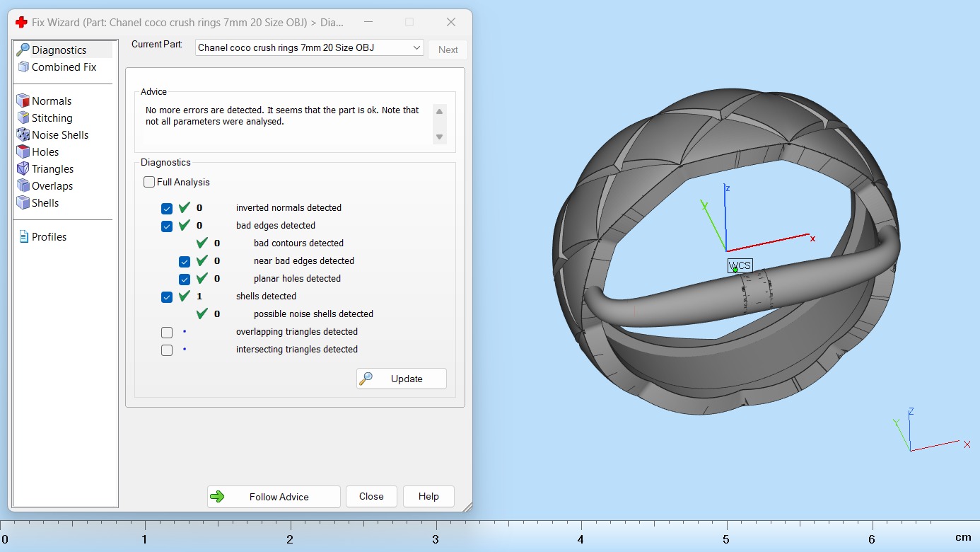Click the Combined Fix cube icon
Image resolution: width=980 pixels, height=552 pixels.
point(23,67)
